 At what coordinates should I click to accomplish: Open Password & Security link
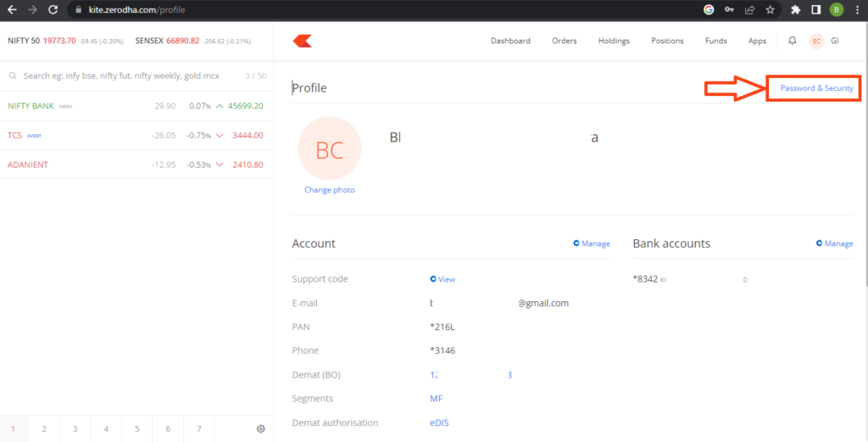[x=816, y=88]
